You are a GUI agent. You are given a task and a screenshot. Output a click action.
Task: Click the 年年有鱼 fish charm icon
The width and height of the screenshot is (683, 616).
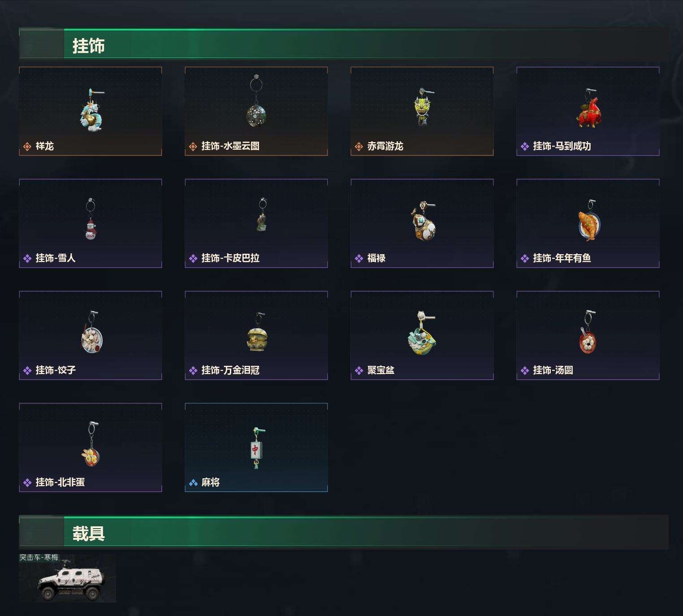(588, 221)
